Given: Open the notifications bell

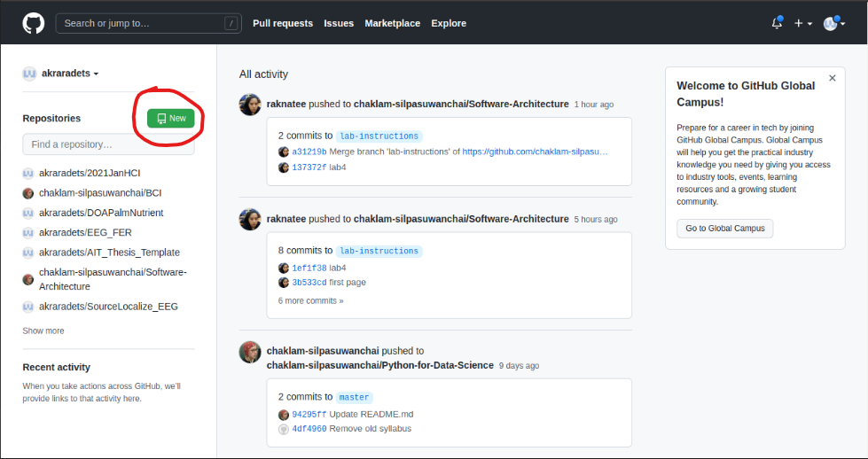Looking at the screenshot, I should (x=777, y=23).
